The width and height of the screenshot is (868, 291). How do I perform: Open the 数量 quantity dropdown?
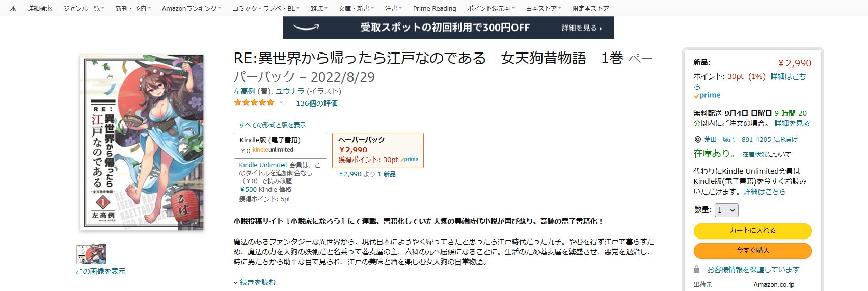(x=726, y=210)
